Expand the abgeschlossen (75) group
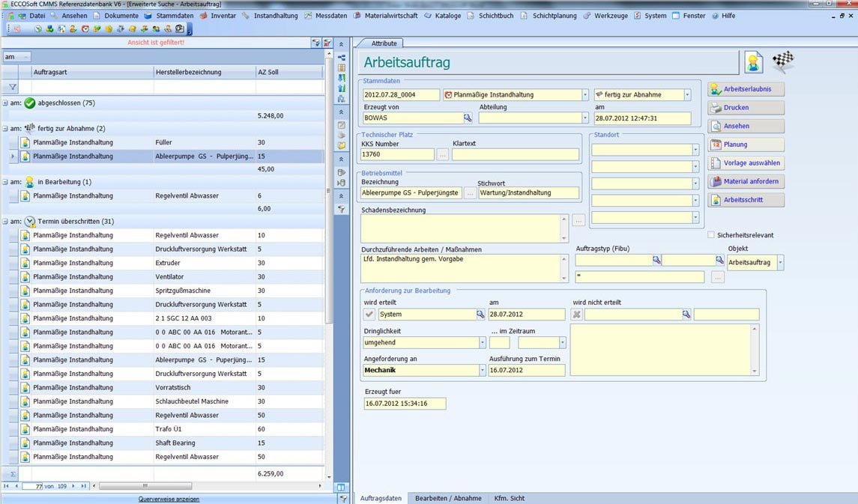This screenshot has width=858, height=504. (5, 103)
